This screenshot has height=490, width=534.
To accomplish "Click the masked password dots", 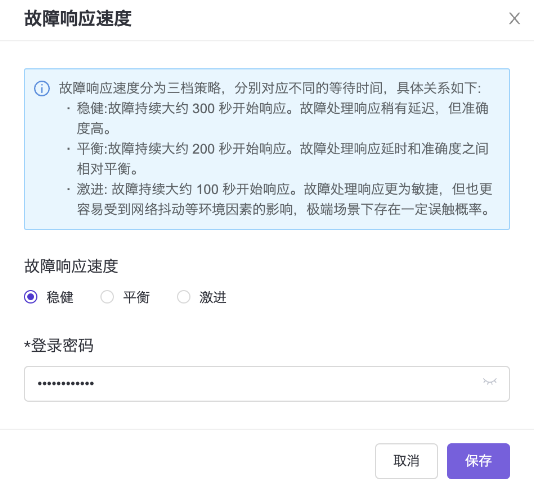I will tap(66, 384).
